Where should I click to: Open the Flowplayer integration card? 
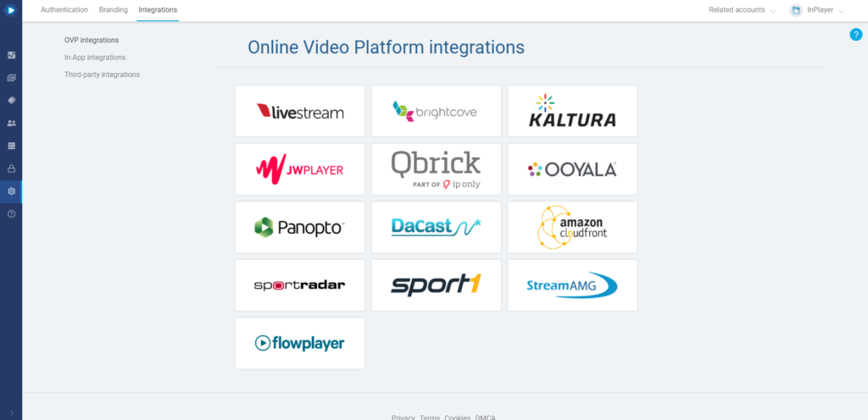pos(300,343)
